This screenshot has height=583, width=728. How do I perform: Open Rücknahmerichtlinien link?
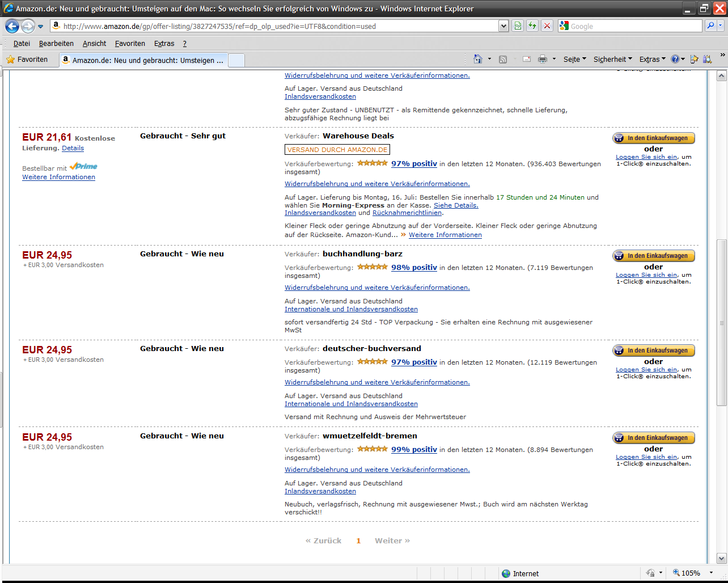(407, 213)
